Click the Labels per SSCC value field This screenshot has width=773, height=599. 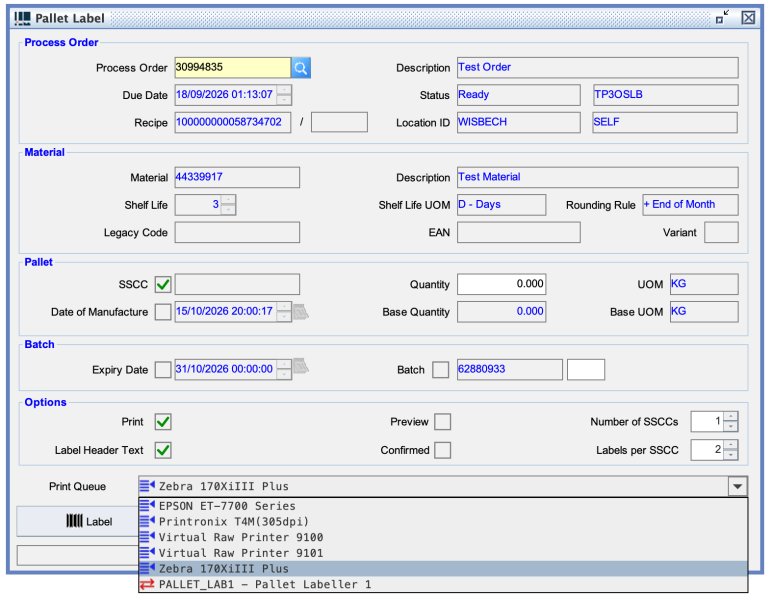coord(707,450)
